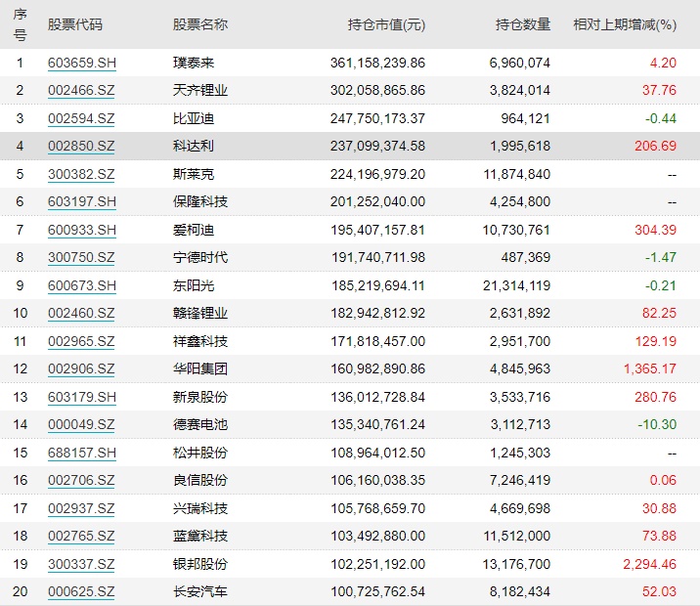Click the 002937.SZ stock code
The height and width of the screenshot is (606, 700).
click(81, 508)
